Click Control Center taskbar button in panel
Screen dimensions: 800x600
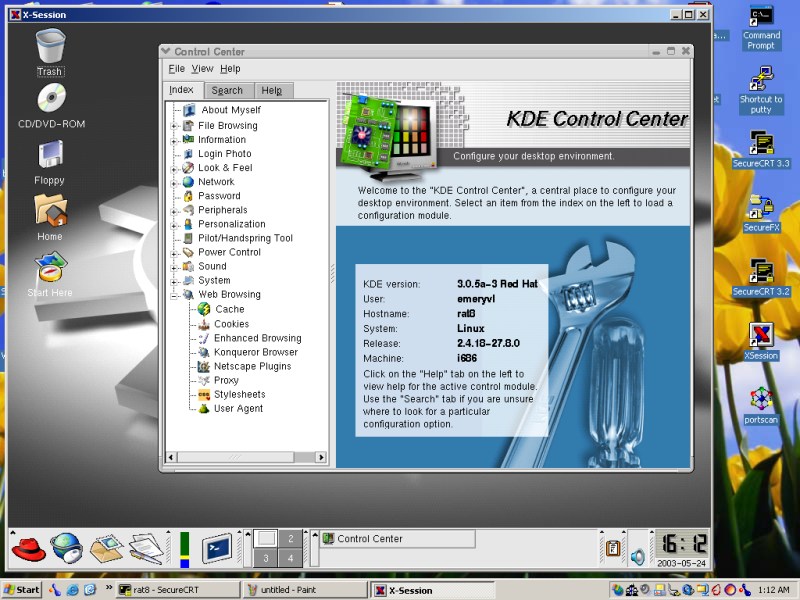tap(370, 539)
